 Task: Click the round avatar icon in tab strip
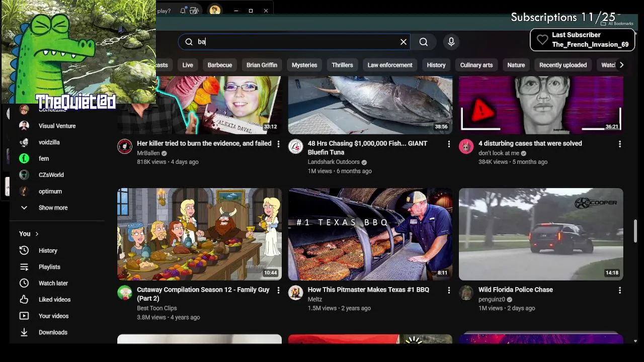pos(215,10)
